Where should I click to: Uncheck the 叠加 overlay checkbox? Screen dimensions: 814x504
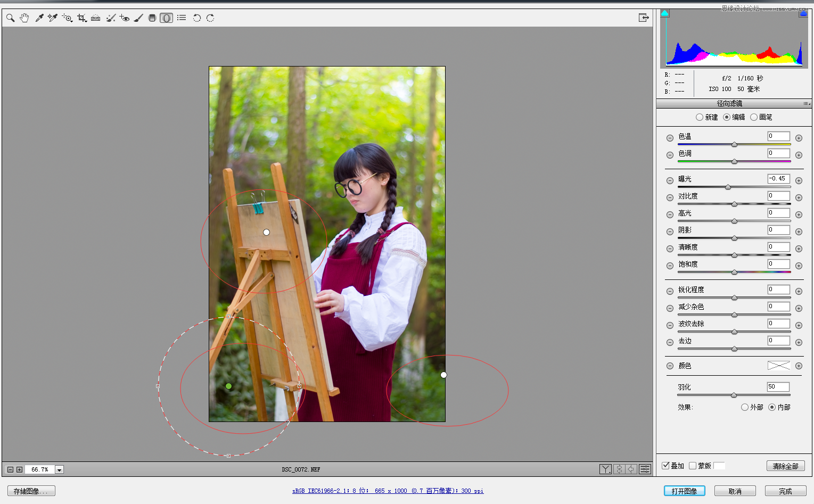click(x=665, y=466)
